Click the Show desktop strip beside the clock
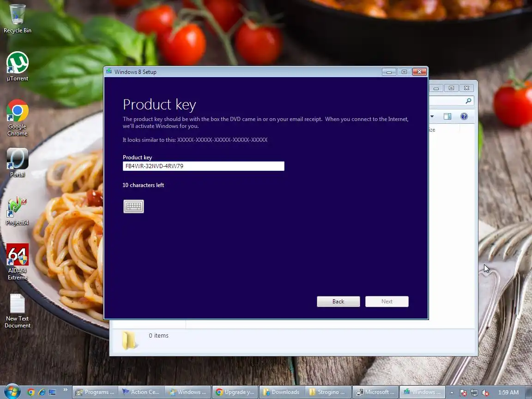This screenshot has height=399, width=532. coord(529,392)
